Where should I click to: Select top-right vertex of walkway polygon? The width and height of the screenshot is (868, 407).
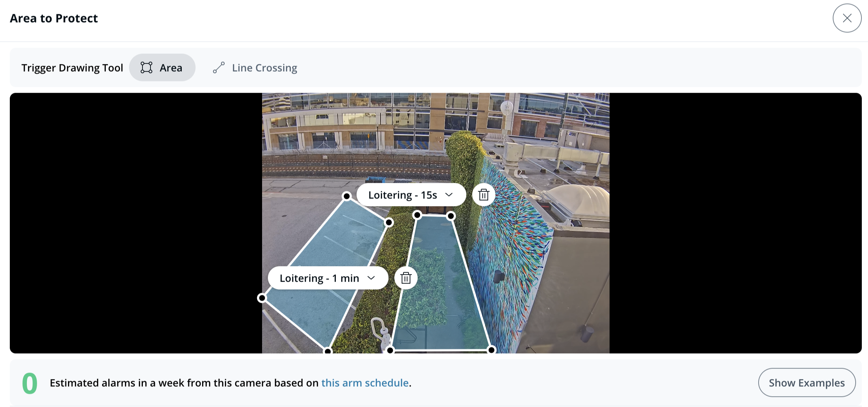(x=451, y=216)
